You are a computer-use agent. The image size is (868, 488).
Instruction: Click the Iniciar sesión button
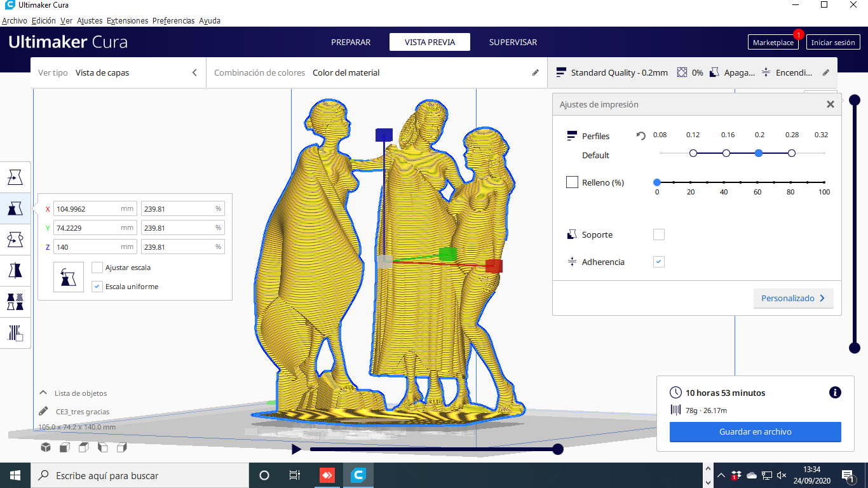(x=833, y=43)
